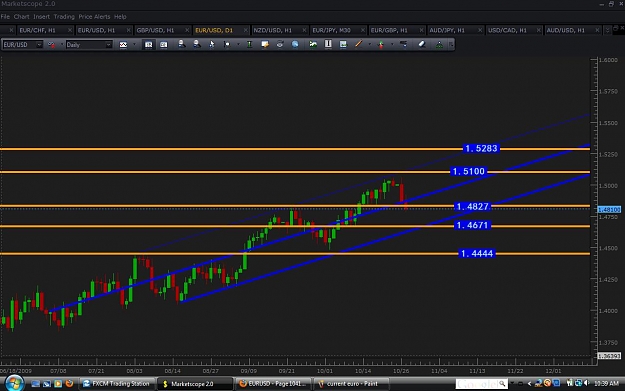Screen dimensions: 625x391
Task: Click the orange label note icon
Action: (x=265, y=45)
